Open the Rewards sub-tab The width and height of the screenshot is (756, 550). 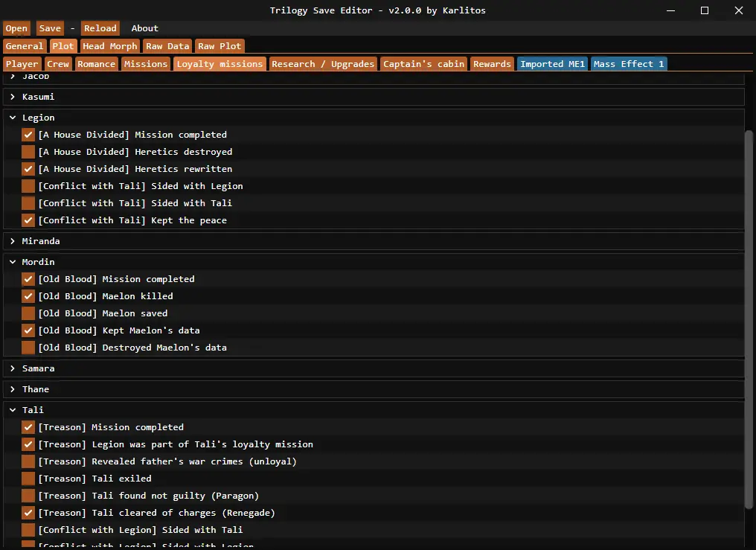[x=492, y=64]
